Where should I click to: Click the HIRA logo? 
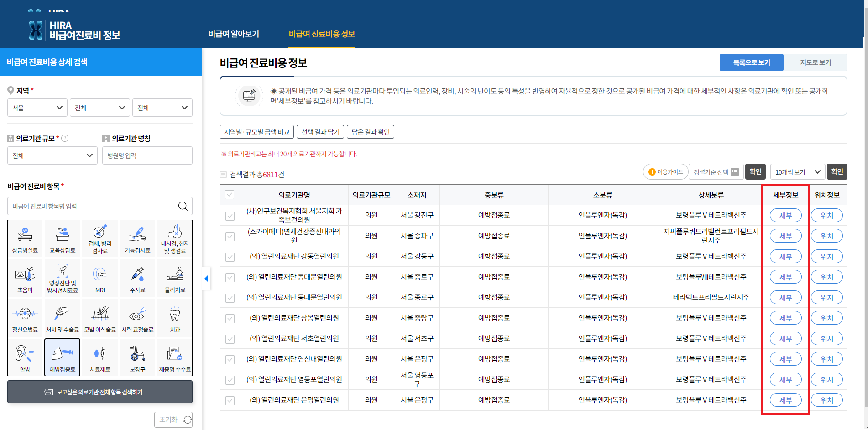[x=74, y=30]
